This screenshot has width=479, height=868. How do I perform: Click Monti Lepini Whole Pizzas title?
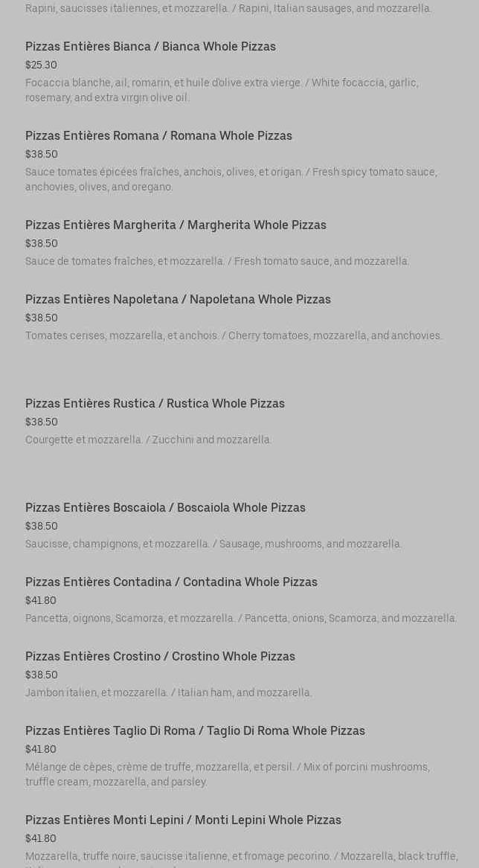tap(183, 820)
